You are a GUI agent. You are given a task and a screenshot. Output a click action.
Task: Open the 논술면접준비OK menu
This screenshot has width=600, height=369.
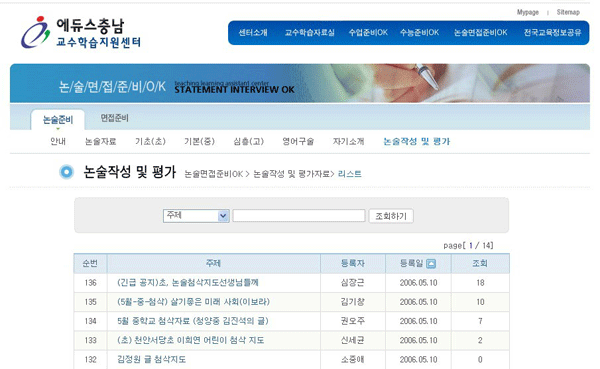[481, 33]
